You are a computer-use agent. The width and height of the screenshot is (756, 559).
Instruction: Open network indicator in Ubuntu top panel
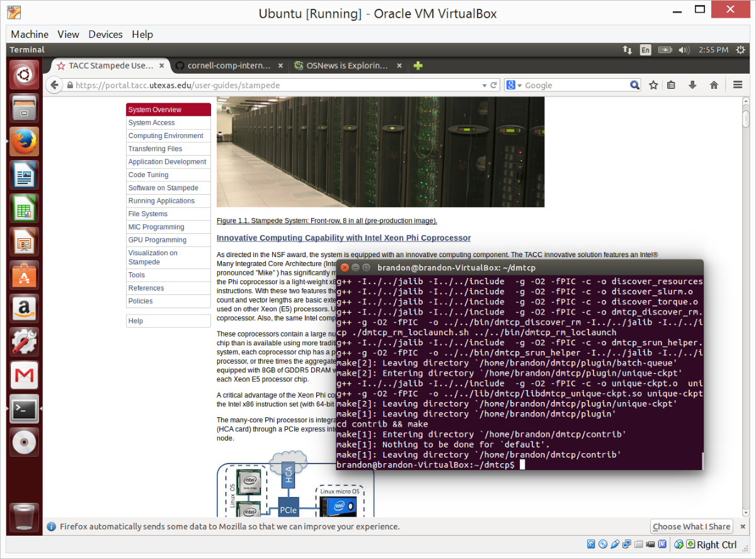click(x=627, y=50)
